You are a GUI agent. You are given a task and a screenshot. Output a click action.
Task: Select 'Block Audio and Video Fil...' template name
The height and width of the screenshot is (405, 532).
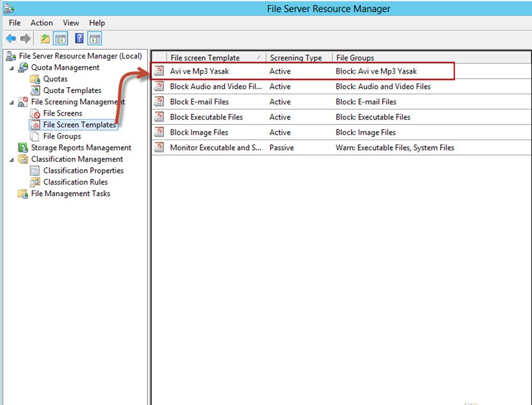point(216,87)
